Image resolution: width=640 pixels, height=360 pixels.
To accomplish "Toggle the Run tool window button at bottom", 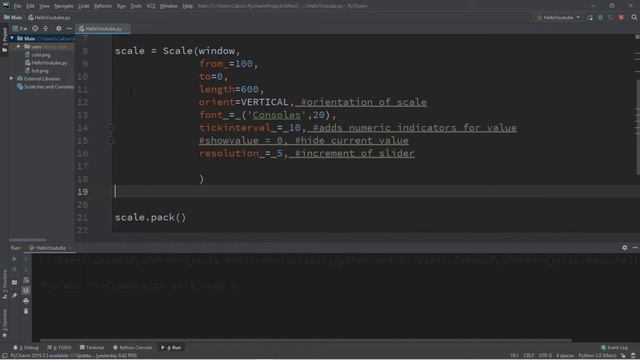I will pos(171,348).
